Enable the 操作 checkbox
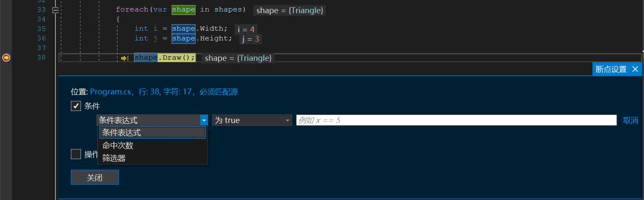This screenshot has height=200, width=644. tap(76, 154)
